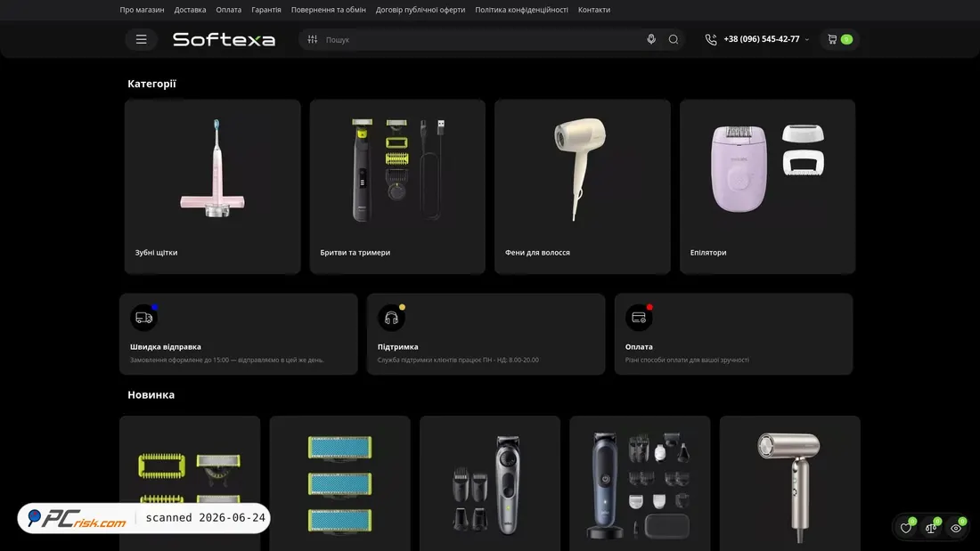
Task: Open three blue blades product
Action: pos(340,483)
